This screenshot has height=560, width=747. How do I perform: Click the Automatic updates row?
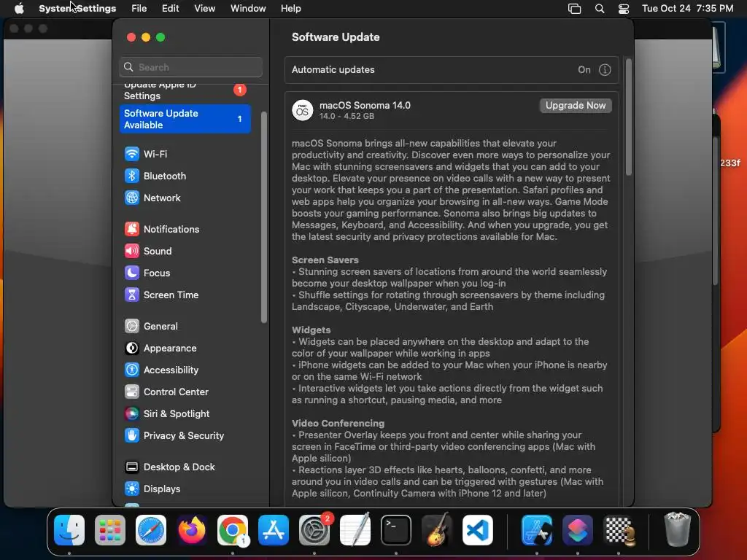pos(452,70)
